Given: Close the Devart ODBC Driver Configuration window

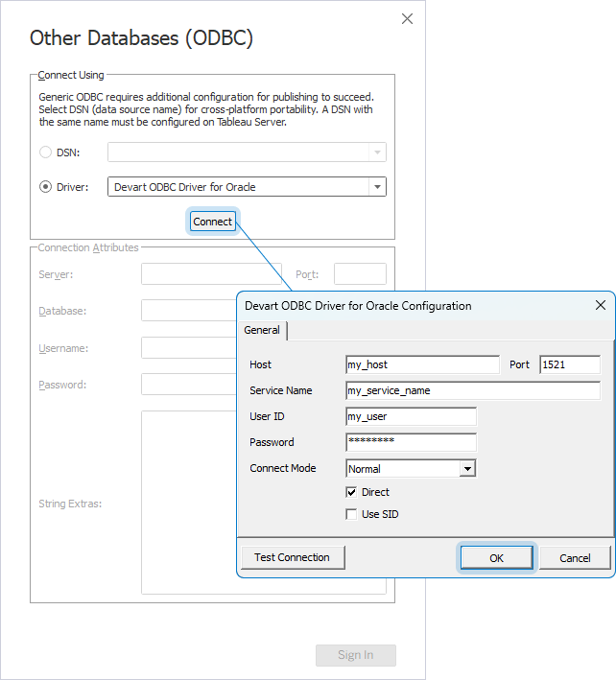Looking at the screenshot, I should [601, 305].
